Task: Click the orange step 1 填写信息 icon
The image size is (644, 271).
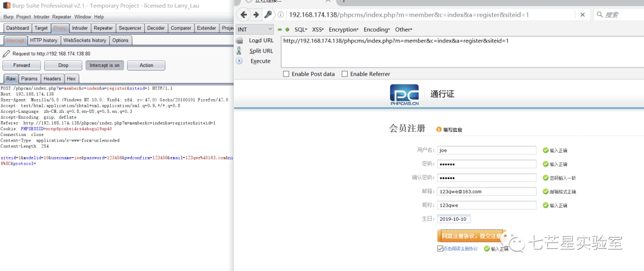Action: [x=439, y=130]
